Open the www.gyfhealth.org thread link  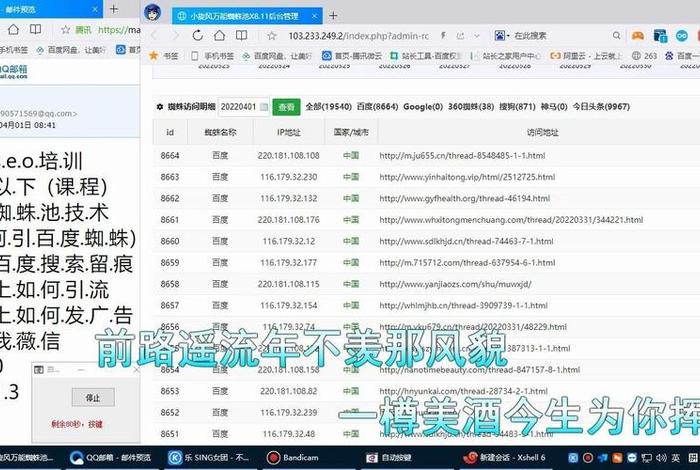[x=465, y=199]
